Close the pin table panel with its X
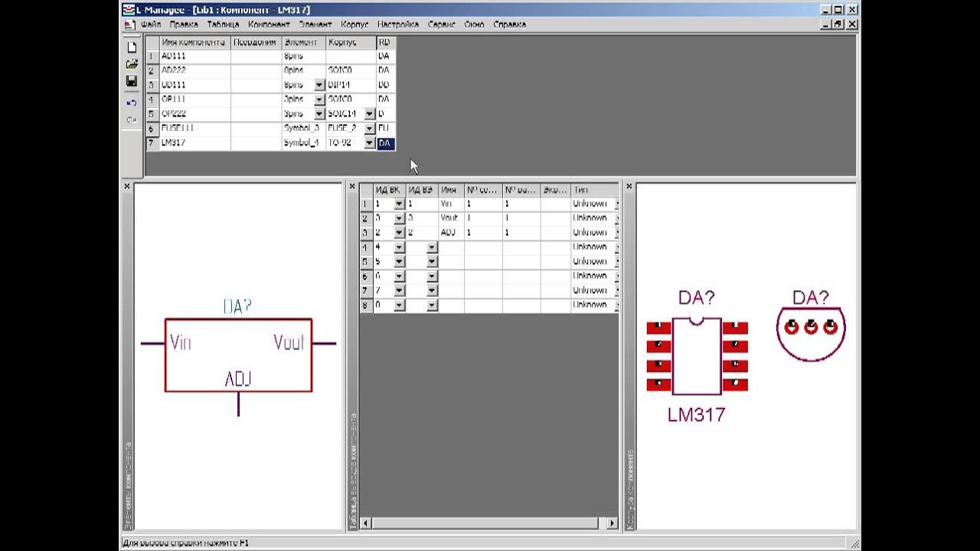The width and height of the screenshot is (980, 551). pyautogui.click(x=353, y=186)
